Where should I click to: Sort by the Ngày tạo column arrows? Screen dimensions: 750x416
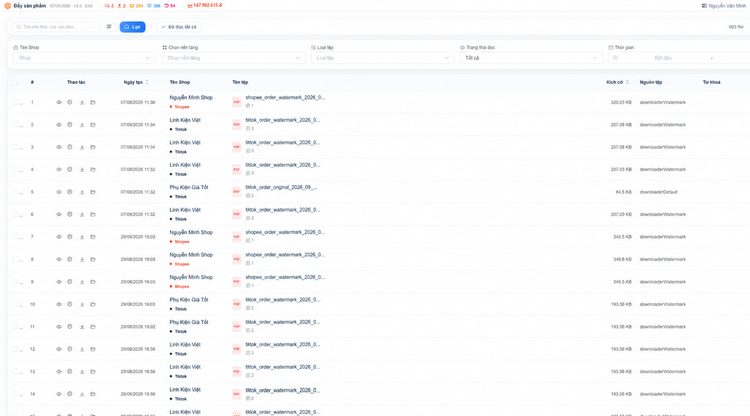[147, 82]
